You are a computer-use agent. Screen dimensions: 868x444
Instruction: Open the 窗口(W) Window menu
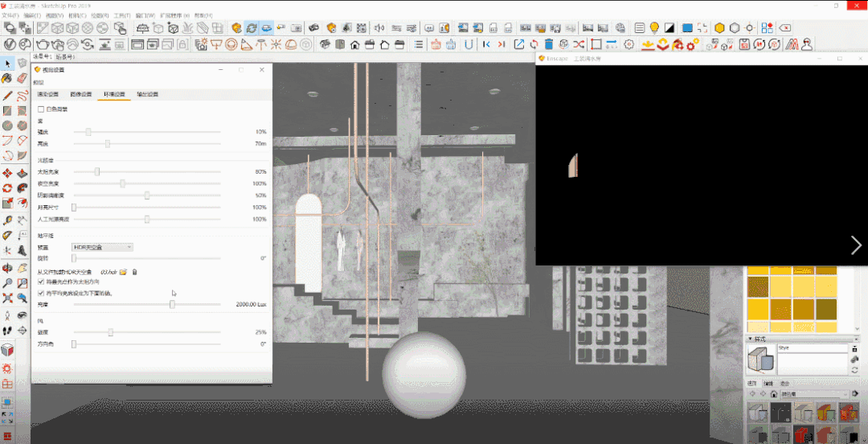click(145, 15)
